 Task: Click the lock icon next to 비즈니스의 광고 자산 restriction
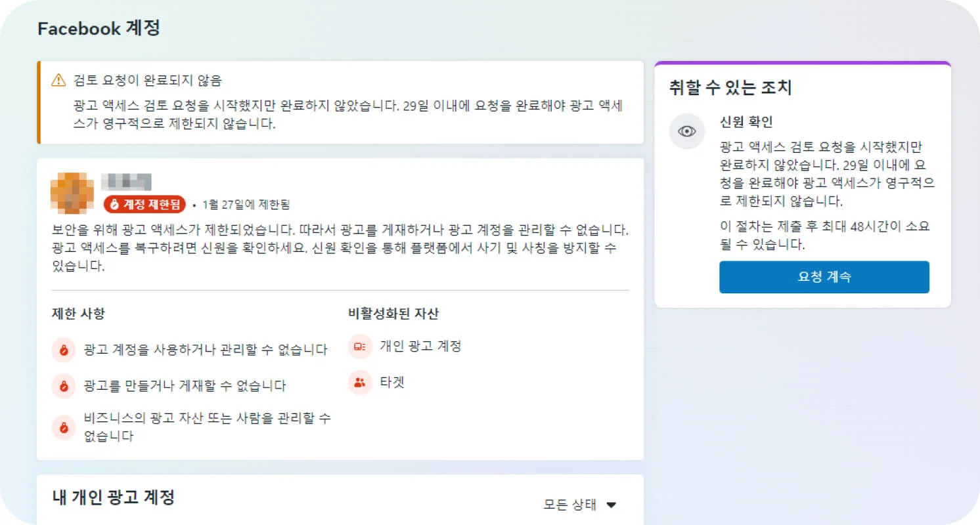point(64,428)
